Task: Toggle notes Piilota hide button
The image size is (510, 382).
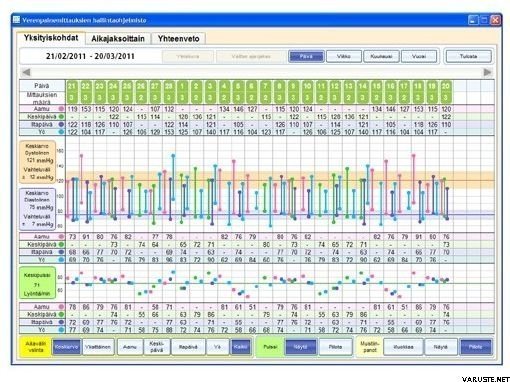Action: pyautogui.click(x=476, y=347)
